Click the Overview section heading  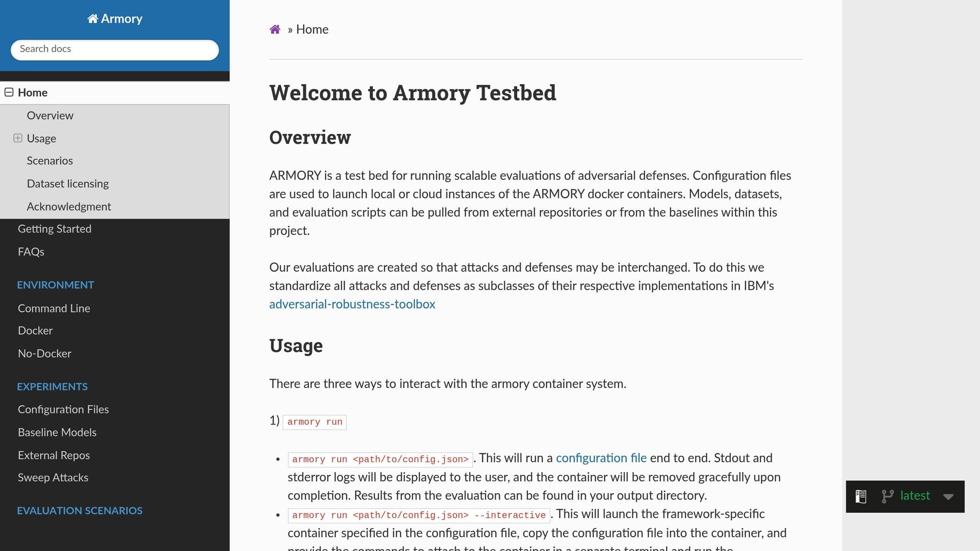[310, 138]
